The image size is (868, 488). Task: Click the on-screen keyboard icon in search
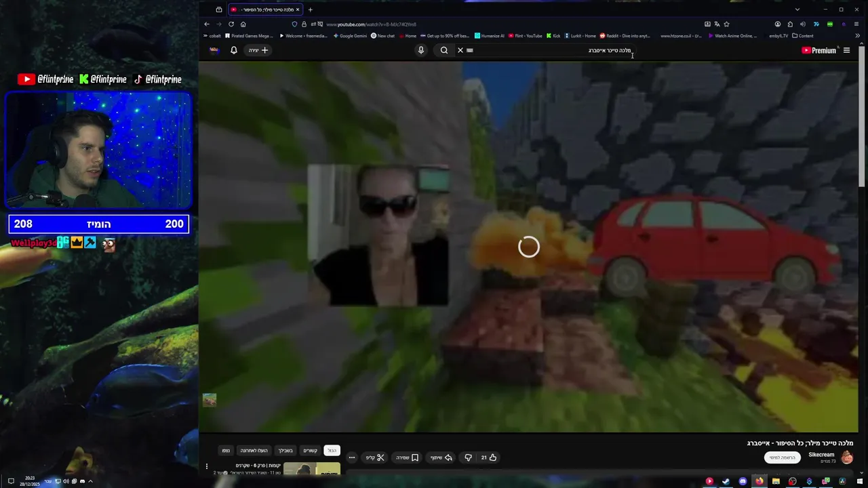pyautogui.click(x=470, y=50)
